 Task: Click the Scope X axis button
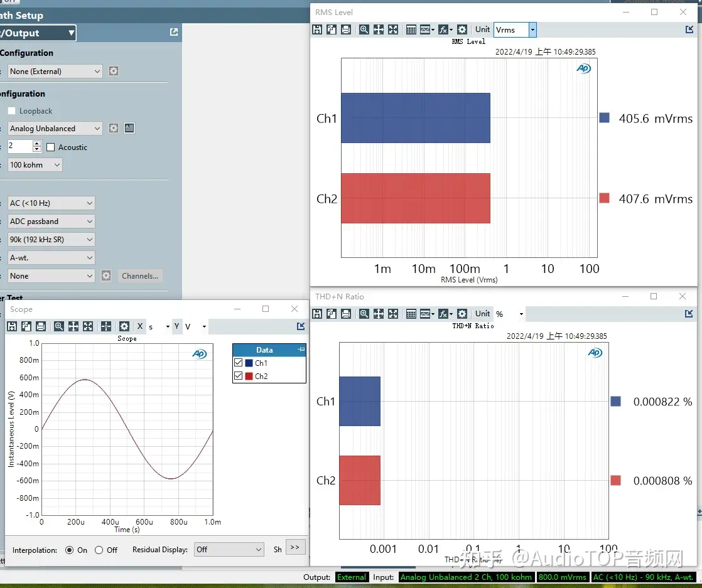[x=140, y=326]
